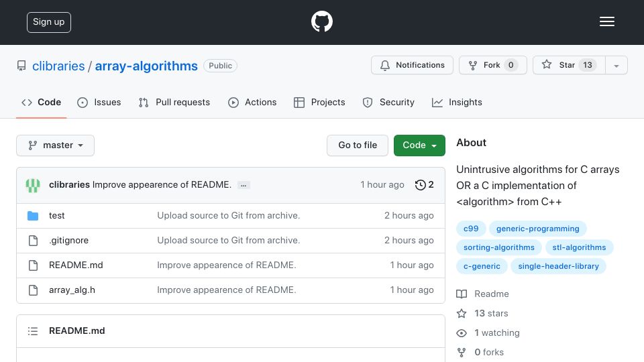Expand the Star lists dropdown arrow

pos(616,66)
